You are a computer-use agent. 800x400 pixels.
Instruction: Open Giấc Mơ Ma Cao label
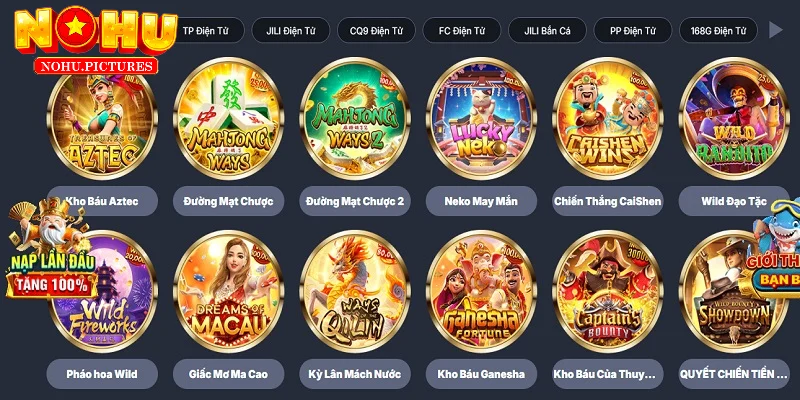click(x=229, y=374)
